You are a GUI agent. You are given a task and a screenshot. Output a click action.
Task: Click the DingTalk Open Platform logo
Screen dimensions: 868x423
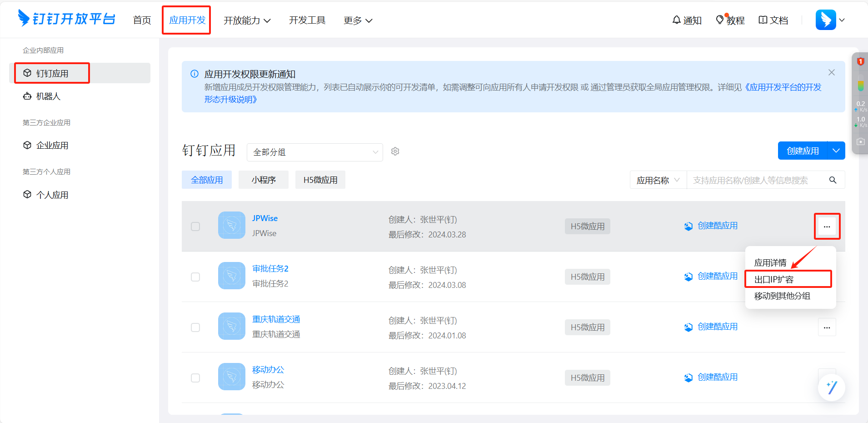point(66,19)
